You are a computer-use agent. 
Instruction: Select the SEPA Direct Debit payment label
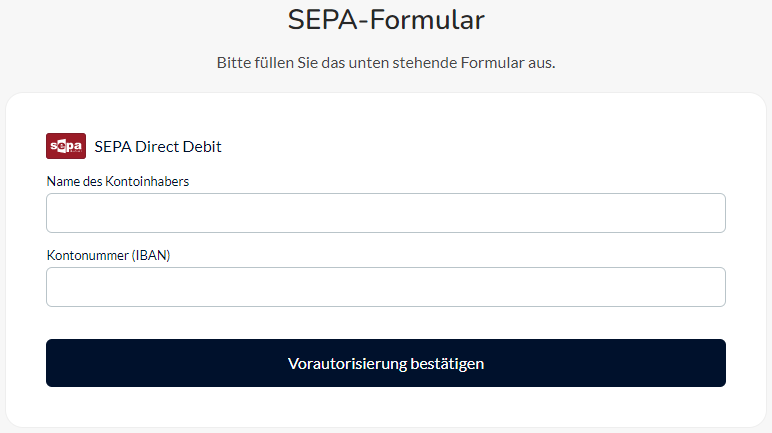click(158, 146)
